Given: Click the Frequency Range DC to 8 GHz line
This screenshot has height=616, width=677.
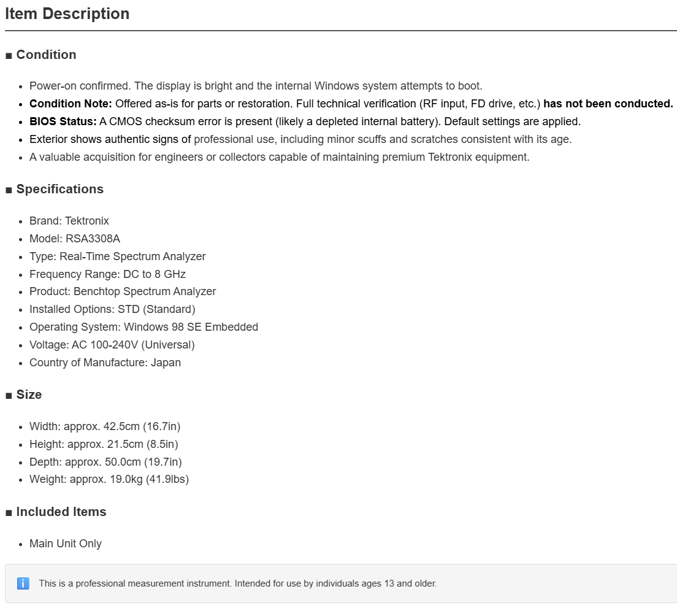Looking at the screenshot, I should click(107, 274).
